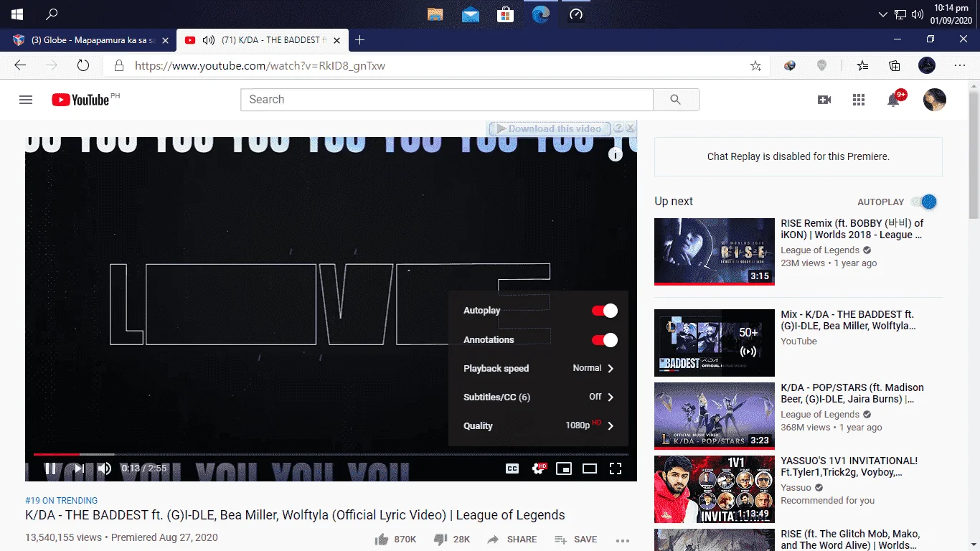Screen dimensions: 980x551
Task: Dislike the video with thumbs down
Action: pos(452,540)
